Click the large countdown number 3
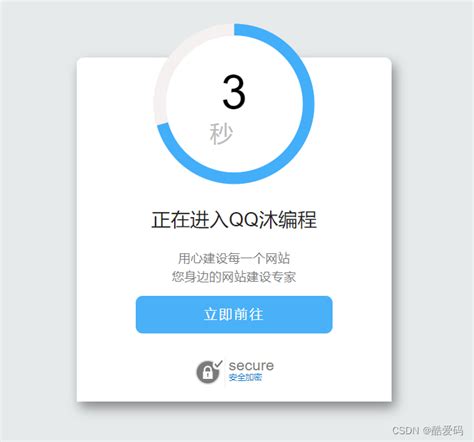The height and width of the screenshot is (442, 474). [x=234, y=92]
